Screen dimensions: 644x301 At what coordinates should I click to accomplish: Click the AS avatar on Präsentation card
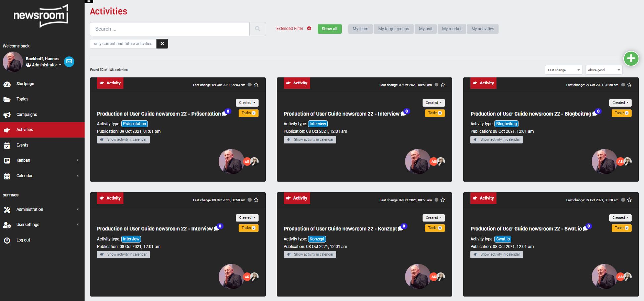pyautogui.click(x=246, y=162)
